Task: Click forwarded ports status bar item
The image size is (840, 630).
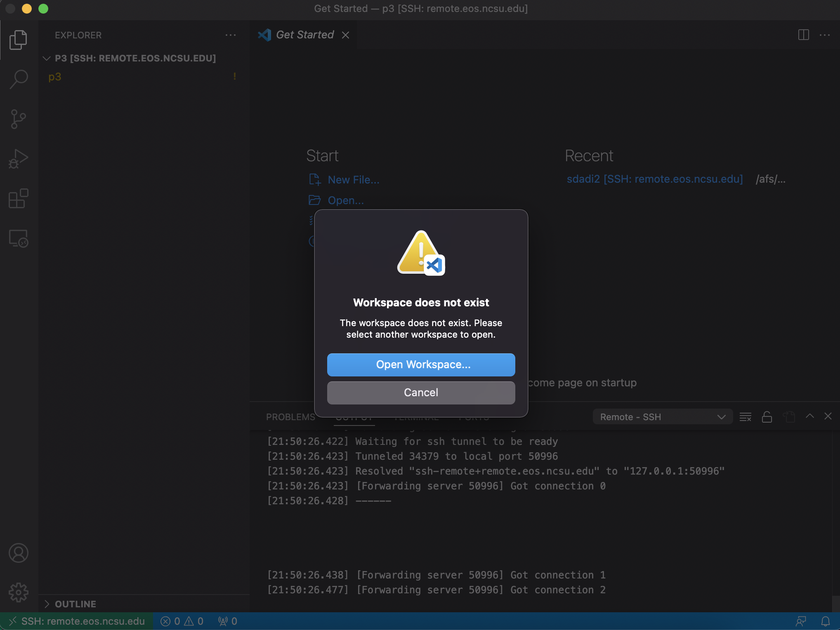Action: [228, 621]
